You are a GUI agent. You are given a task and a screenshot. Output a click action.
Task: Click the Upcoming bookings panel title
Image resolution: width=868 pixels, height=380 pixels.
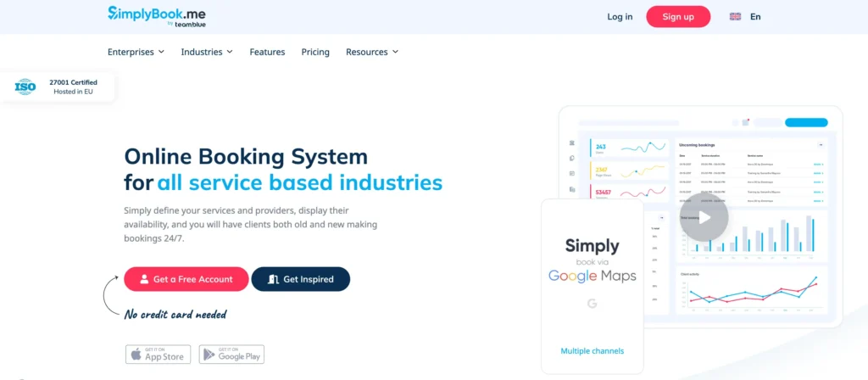tap(697, 145)
